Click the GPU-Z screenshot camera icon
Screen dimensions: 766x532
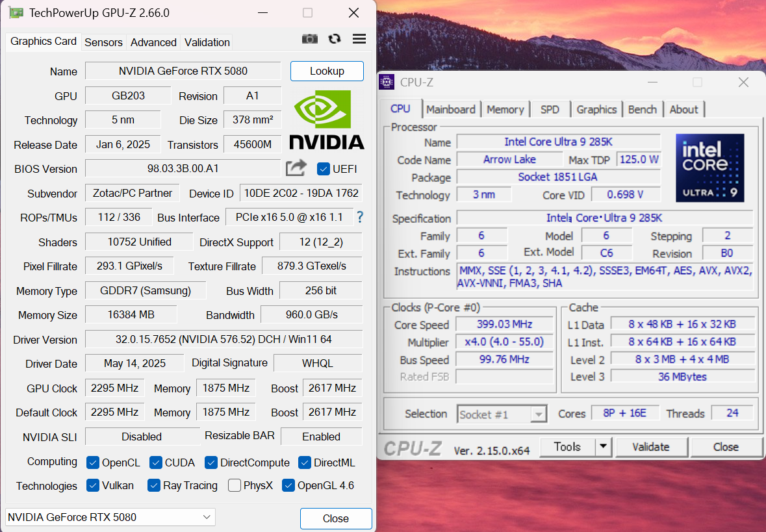coord(310,39)
